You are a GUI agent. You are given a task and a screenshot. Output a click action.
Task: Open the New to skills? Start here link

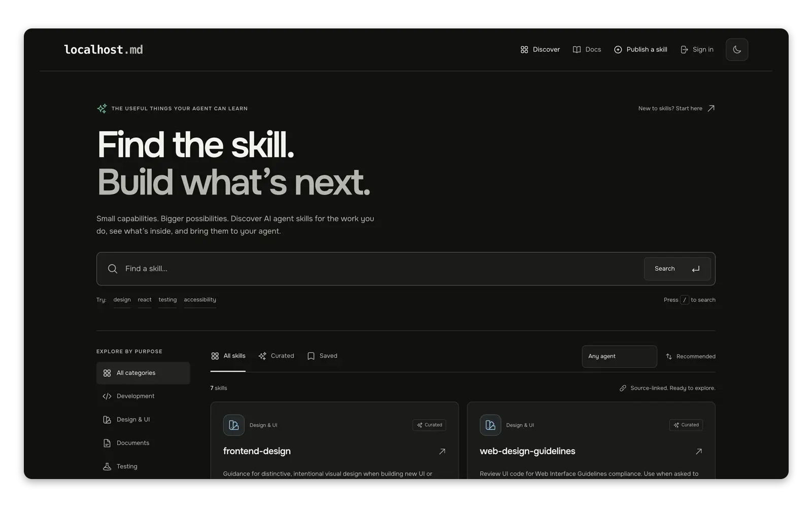pyautogui.click(x=676, y=108)
